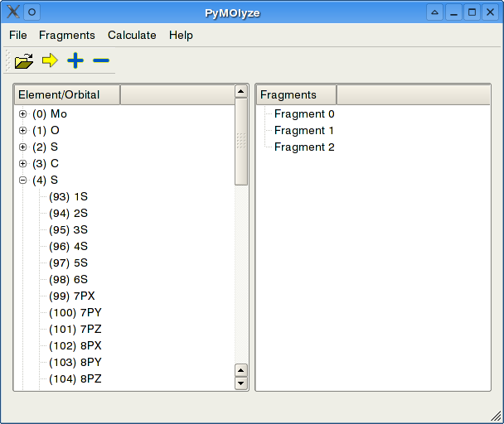
Task: Select the (0) Mo element row
Action: point(50,114)
